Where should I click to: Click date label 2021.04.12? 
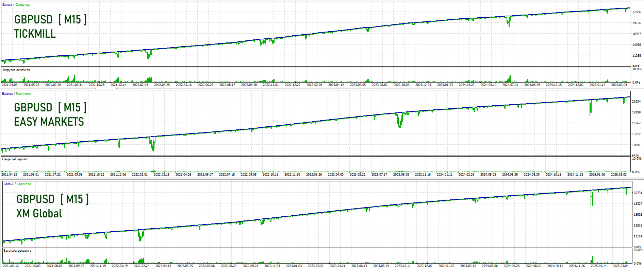(11, 266)
